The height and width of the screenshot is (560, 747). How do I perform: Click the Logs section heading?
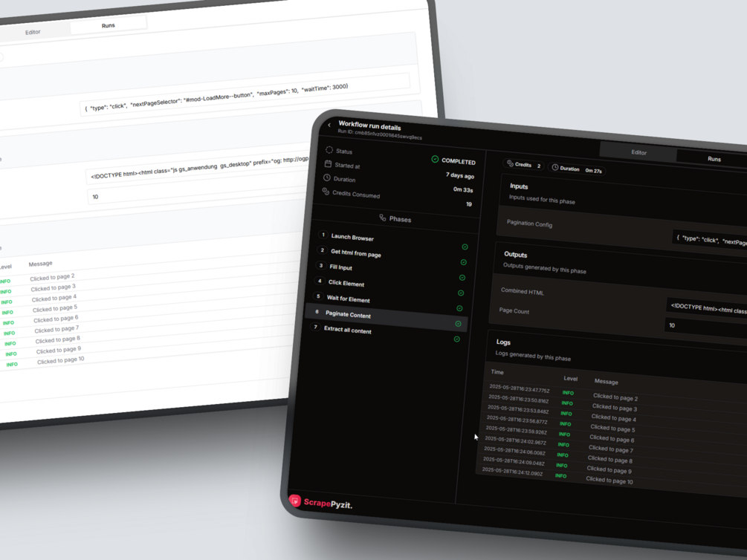[x=503, y=342]
